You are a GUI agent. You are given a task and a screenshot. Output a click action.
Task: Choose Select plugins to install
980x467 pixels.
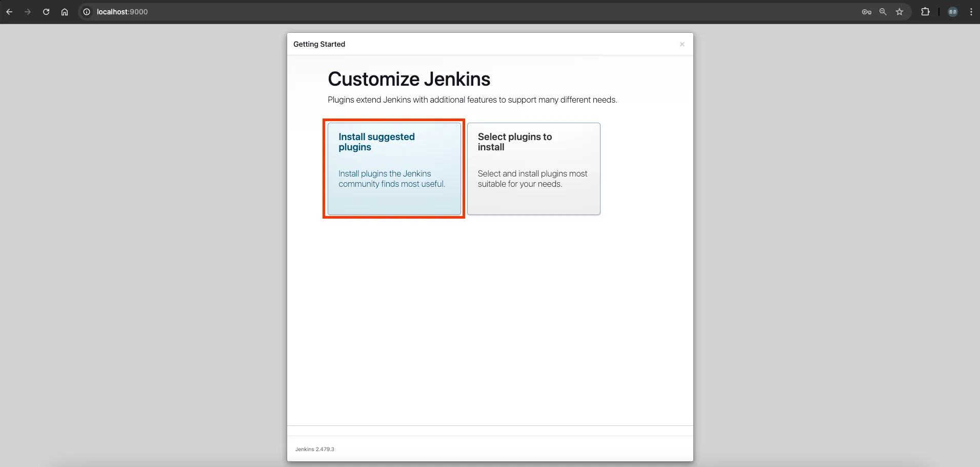click(534, 169)
